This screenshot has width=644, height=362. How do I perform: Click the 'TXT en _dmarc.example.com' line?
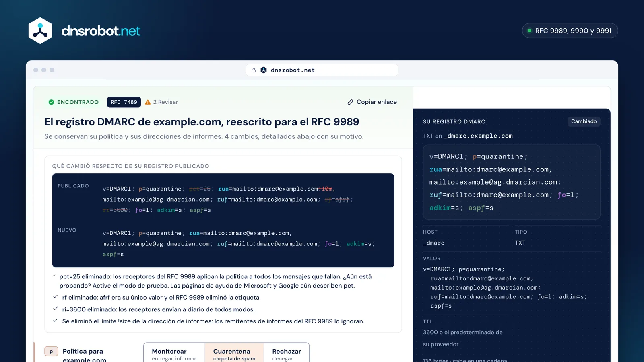(468, 136)
